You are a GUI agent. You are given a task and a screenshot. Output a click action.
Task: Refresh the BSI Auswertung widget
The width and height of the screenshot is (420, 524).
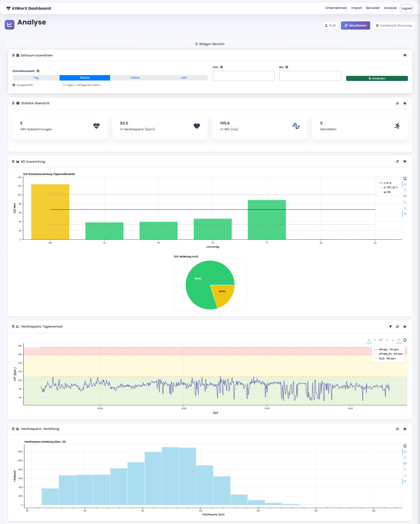(x=397, y=161)
